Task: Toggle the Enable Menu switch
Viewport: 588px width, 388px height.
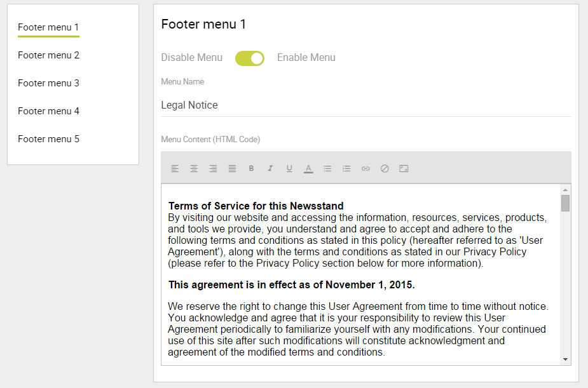Action: coord(250,58)
